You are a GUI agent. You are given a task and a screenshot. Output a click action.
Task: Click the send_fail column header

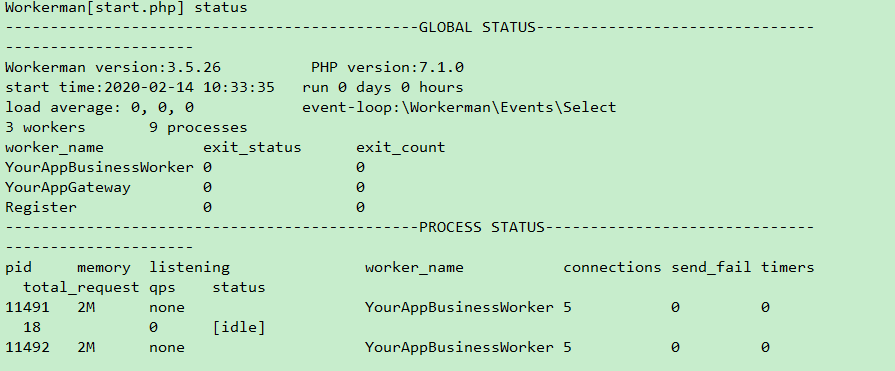[x=711, y=267]
